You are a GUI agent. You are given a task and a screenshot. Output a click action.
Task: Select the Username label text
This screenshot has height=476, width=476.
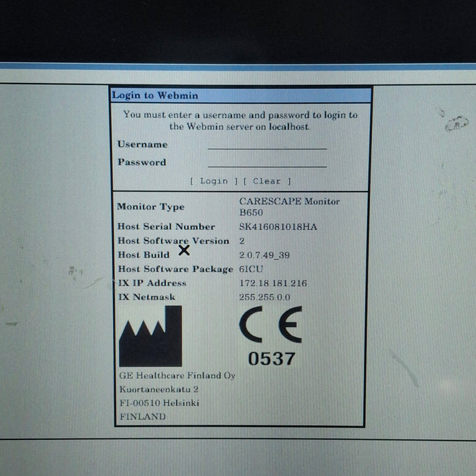click(x=142, y=144)
